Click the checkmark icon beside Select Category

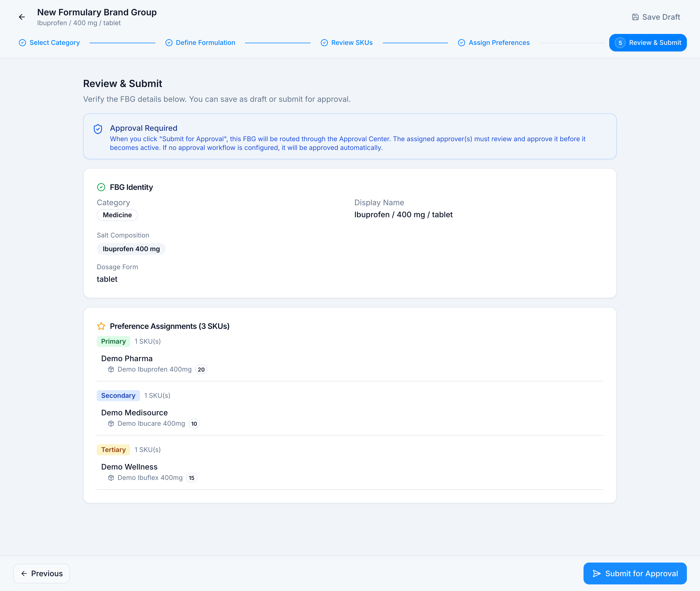(x=22, y=43)
